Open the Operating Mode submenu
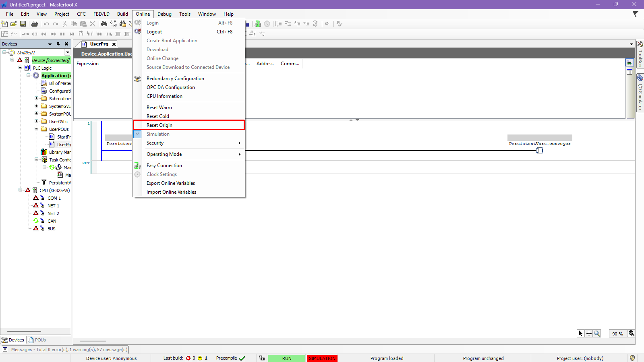 tap(164, 154)
